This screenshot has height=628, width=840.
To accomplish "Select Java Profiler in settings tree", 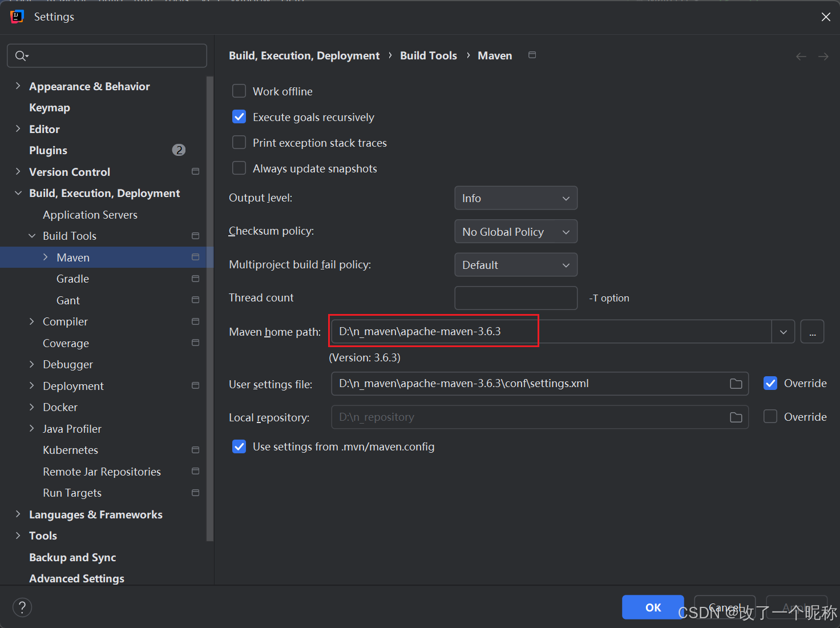I will point(72,429).
